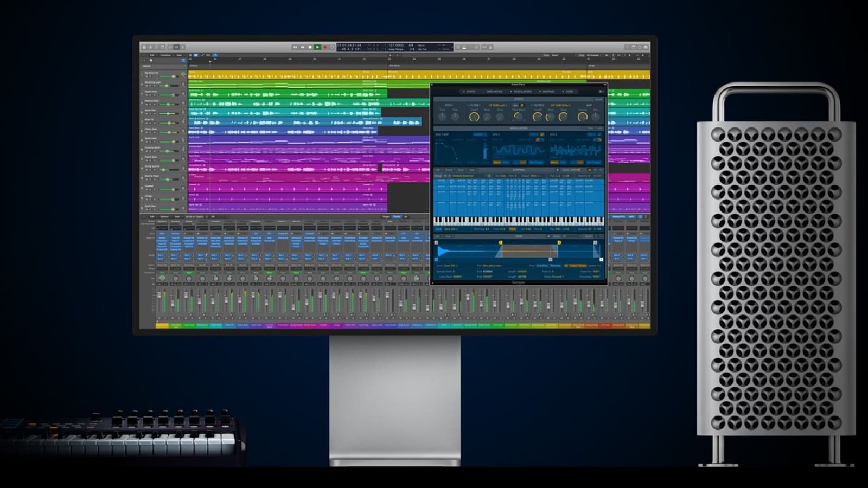The width and height of the screenshot is (868, 488).
Task: Switch to the Modulators tab in Sampler
Action: 522,92
